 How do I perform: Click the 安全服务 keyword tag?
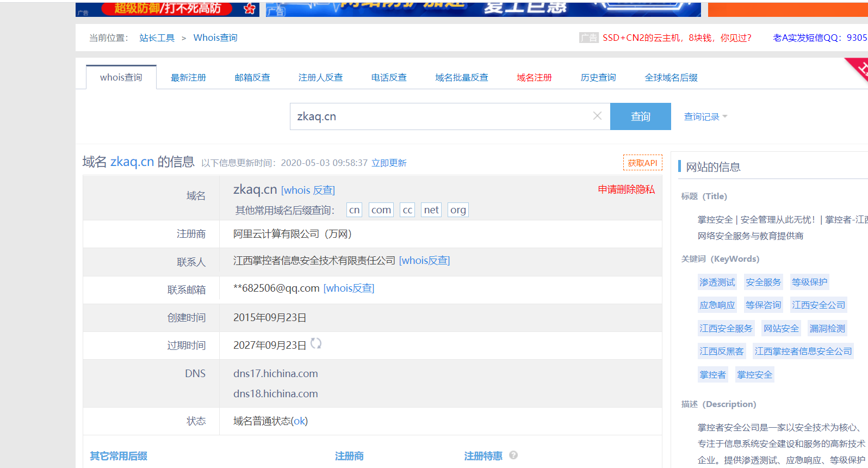(x=763, y=282)
